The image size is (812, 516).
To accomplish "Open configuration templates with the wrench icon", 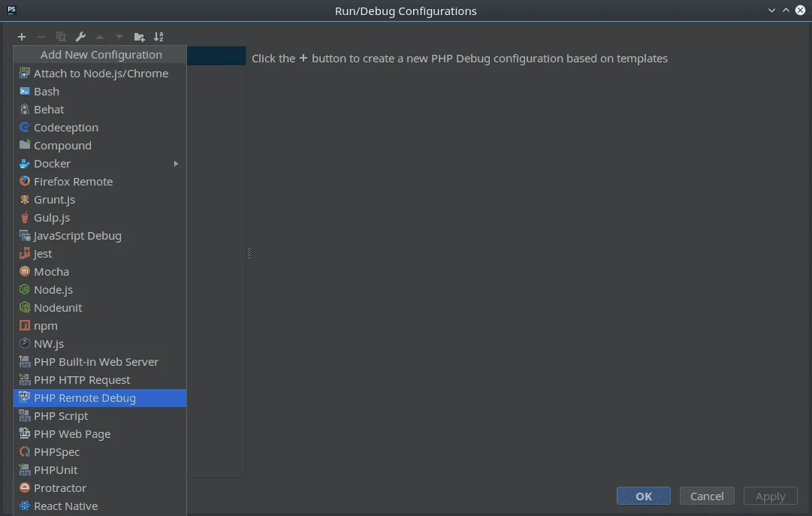I will coord(80,37).
